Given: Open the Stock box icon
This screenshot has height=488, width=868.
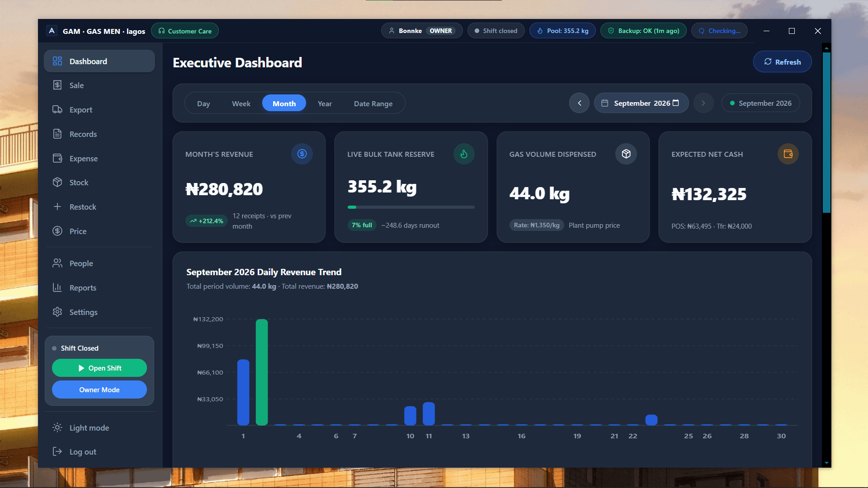Looking at the screenshot, I should point(57,183).
